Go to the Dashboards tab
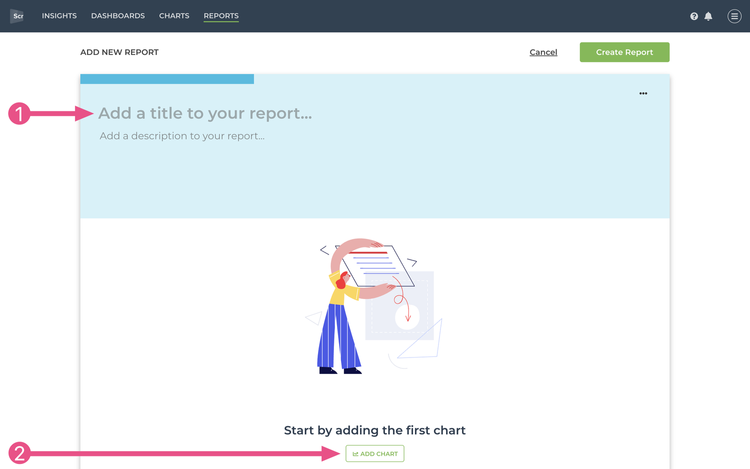 pyautogui.click(x=118, y=16)
